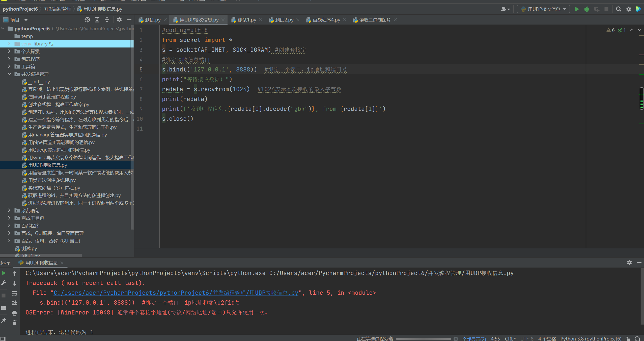The width and height of the screenshot is (644, 341).
Task: Restore layout icon in run panel
Action: [4, 308]
